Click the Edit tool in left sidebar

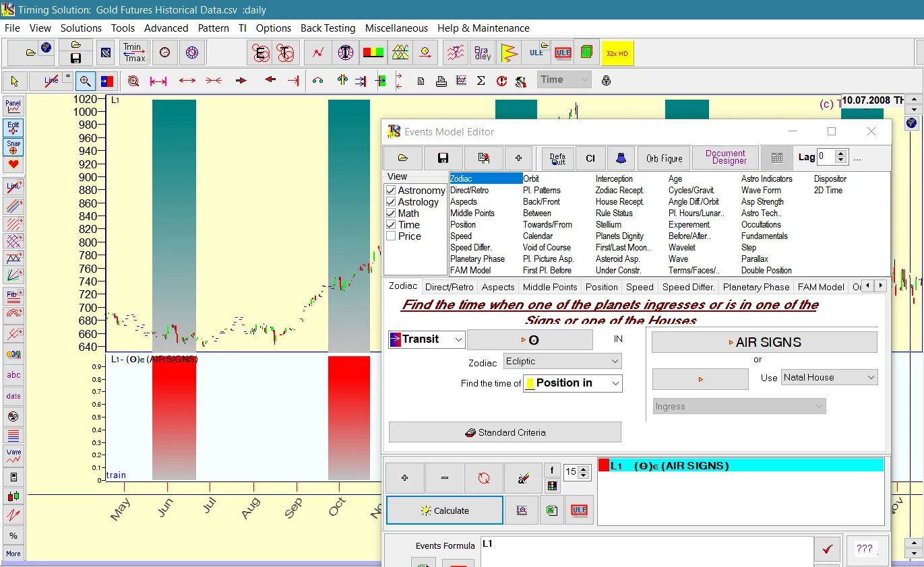[x=13, y=127]
